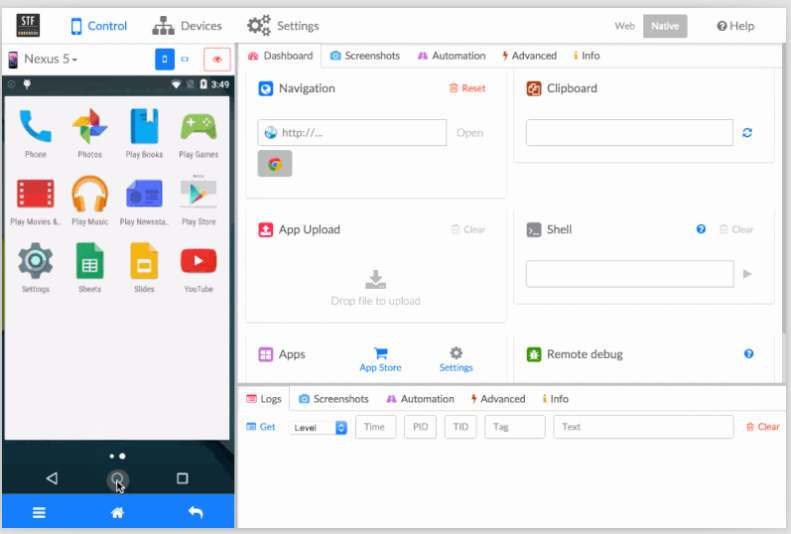This screenshot has height=534, width=791.
Task: Clear the App Upload panel
Action: pyautogui.click(x=468, y=229)
